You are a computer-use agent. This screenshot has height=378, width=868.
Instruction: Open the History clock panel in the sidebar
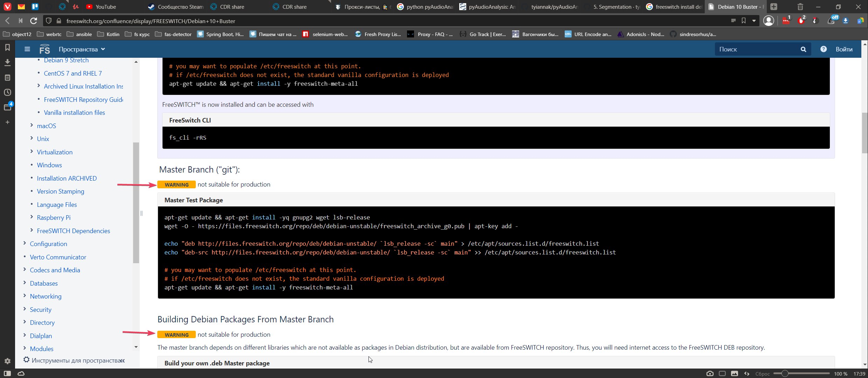[x=7, y=92]
